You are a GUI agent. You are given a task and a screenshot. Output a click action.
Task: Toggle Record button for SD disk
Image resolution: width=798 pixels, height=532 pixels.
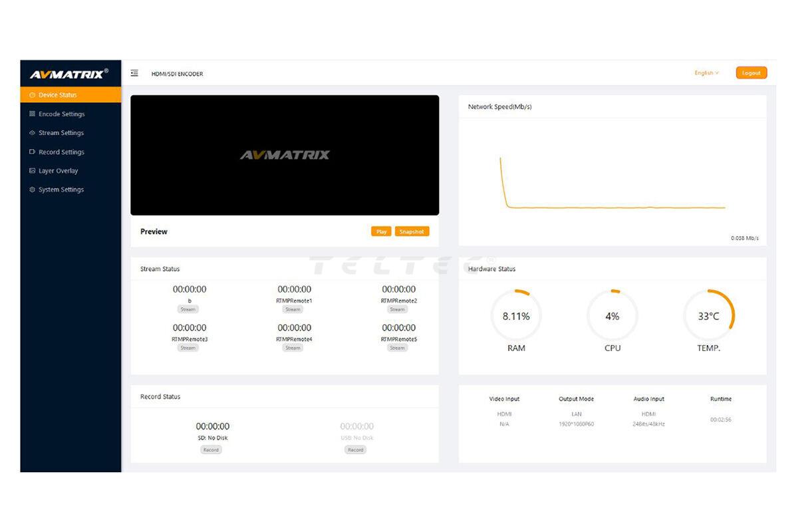pyautogui.click(x=211, y=450)
